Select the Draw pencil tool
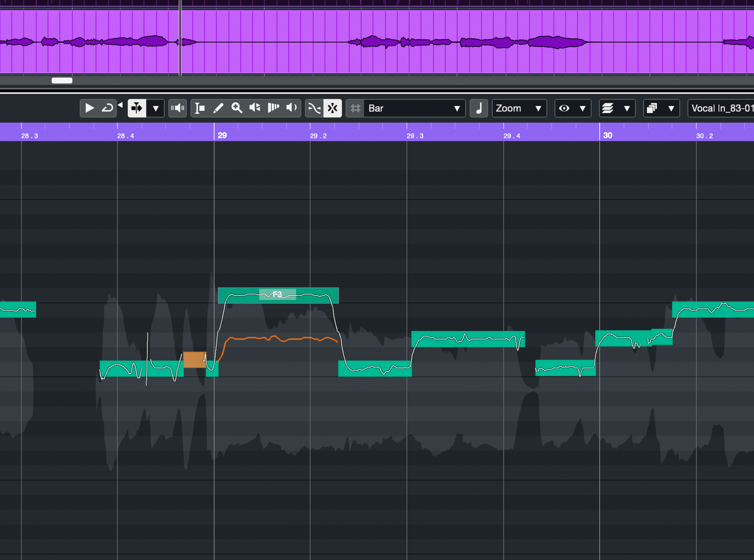This screenshot has height=560, width=754. pos(218,108)
